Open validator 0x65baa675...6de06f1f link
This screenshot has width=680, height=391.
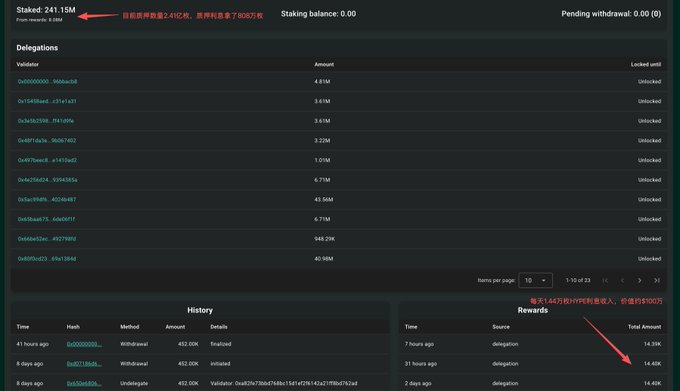[46, 219]
